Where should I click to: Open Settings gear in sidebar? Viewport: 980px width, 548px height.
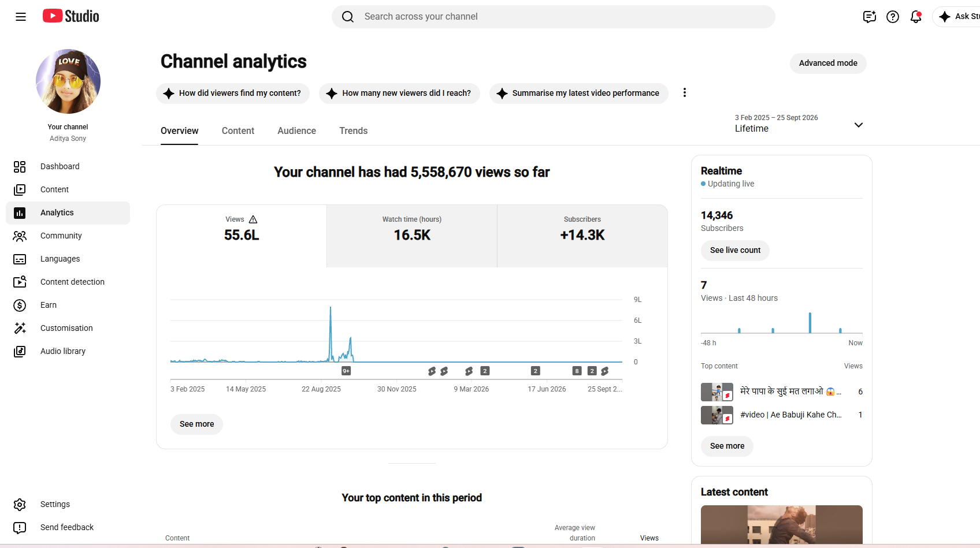[20, 505]
